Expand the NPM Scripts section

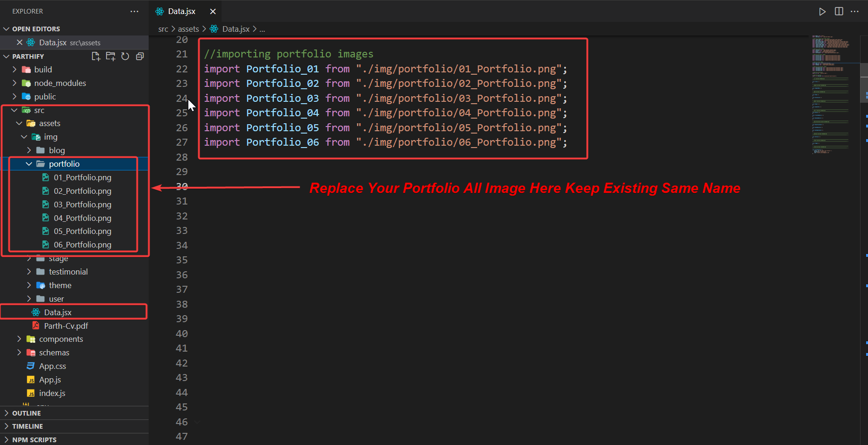[x=34, y=440]
